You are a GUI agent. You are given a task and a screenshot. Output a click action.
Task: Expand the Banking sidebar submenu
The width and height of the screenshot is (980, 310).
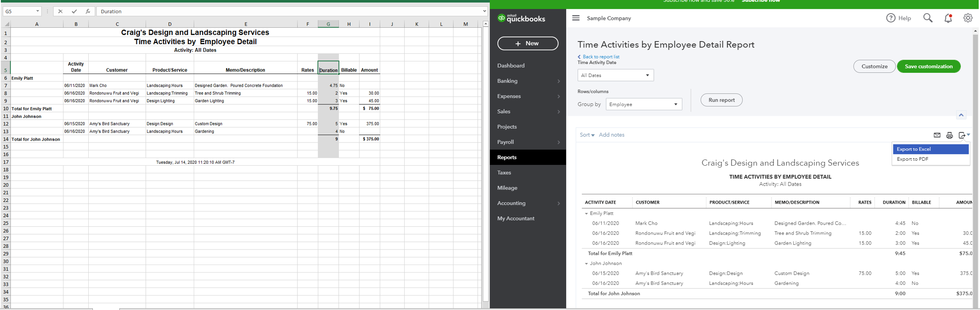(558, 81)
